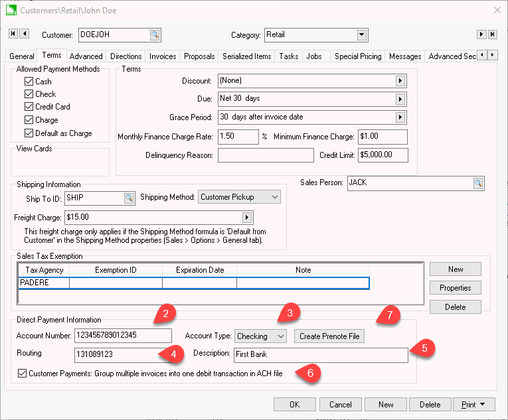Open the Shipping Method dropdown

tap(275, 197)
